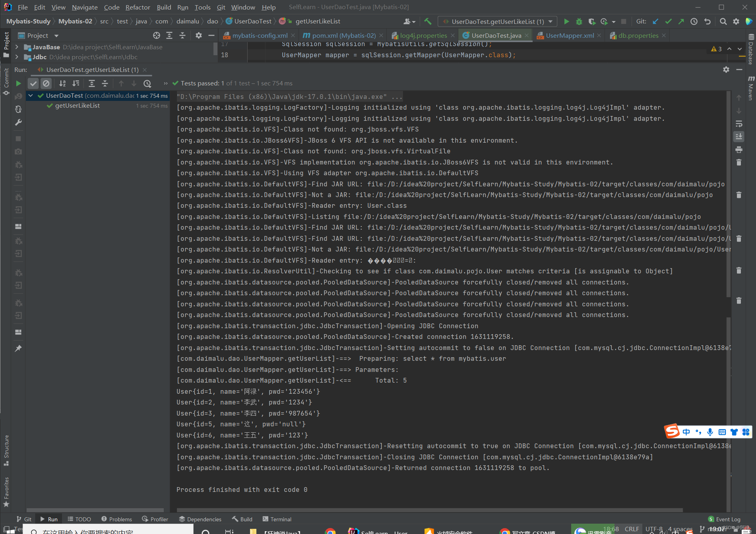Switch to mybatis-config.xml tab

pyautogui.click(x=260, y=35)
